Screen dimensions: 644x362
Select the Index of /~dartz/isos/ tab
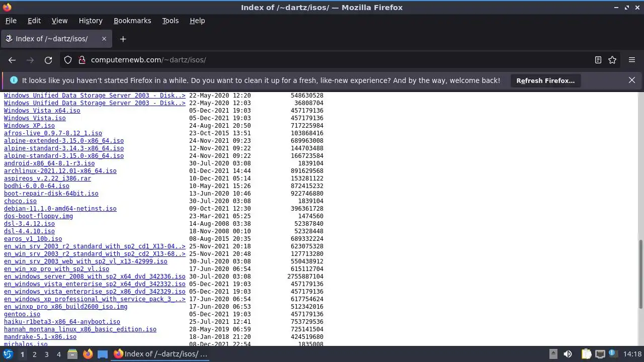tap(56, 39)
